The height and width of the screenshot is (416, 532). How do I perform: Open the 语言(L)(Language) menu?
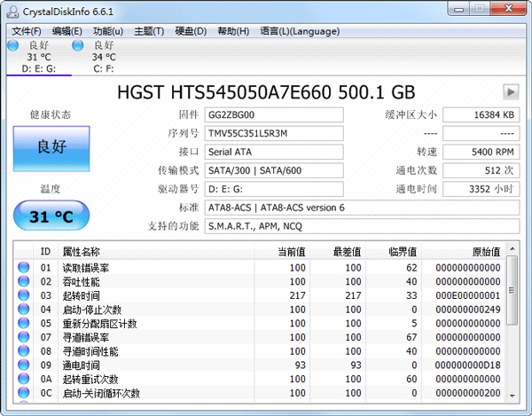[300, 31]
